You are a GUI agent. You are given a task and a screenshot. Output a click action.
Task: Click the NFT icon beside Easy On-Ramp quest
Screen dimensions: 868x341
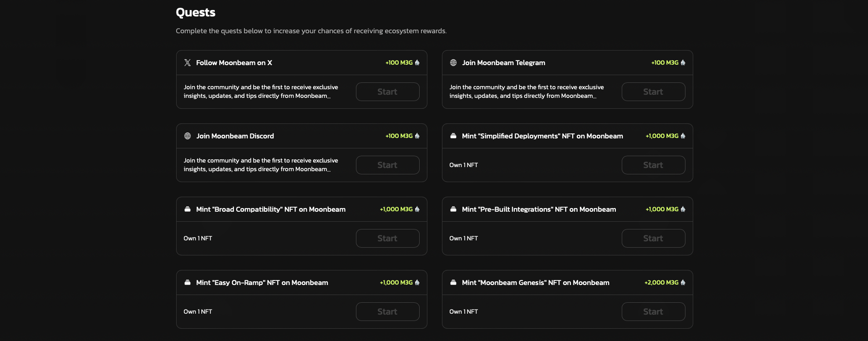click(x=188, y=282)
